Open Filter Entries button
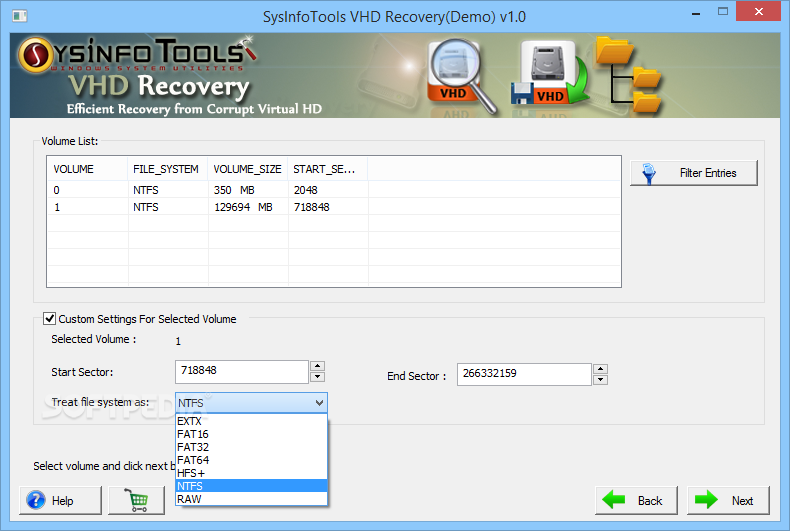 [x=694, y=173]
